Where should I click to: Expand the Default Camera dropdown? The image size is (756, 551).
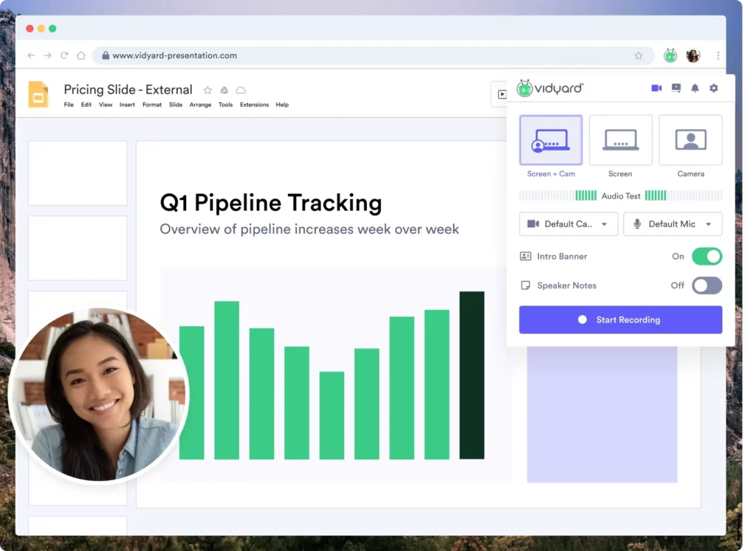point(568,224)
